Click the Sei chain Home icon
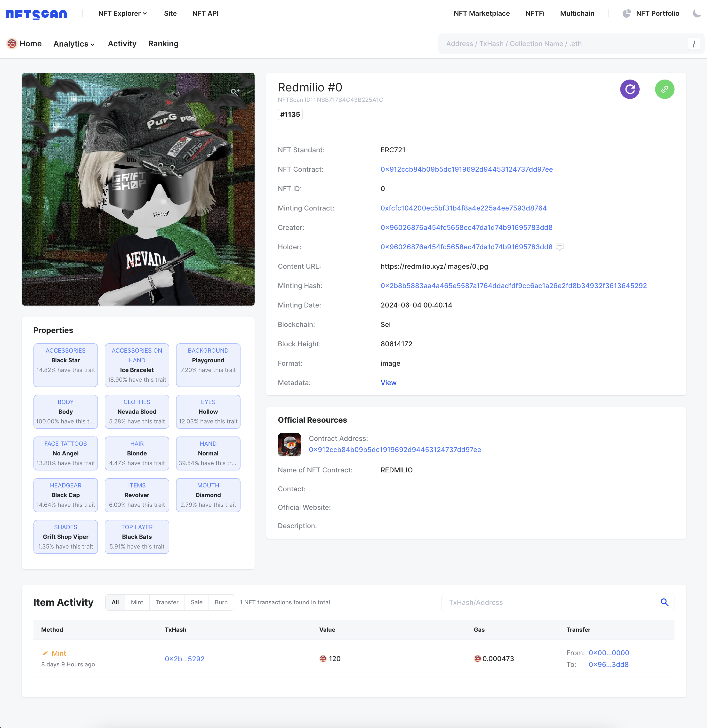Screen dimensions: 707x728 click(x=12, y=43)
